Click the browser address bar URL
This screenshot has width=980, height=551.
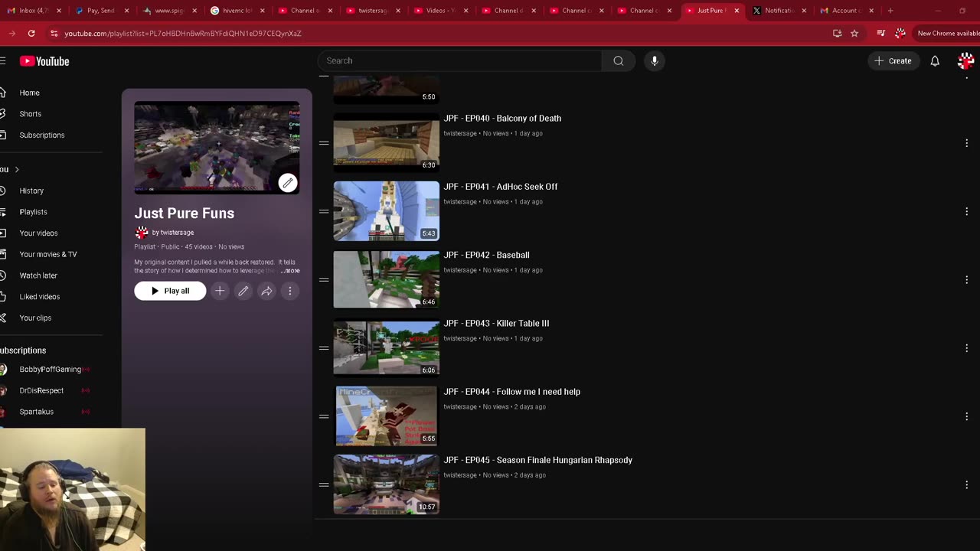pos(182,34)
